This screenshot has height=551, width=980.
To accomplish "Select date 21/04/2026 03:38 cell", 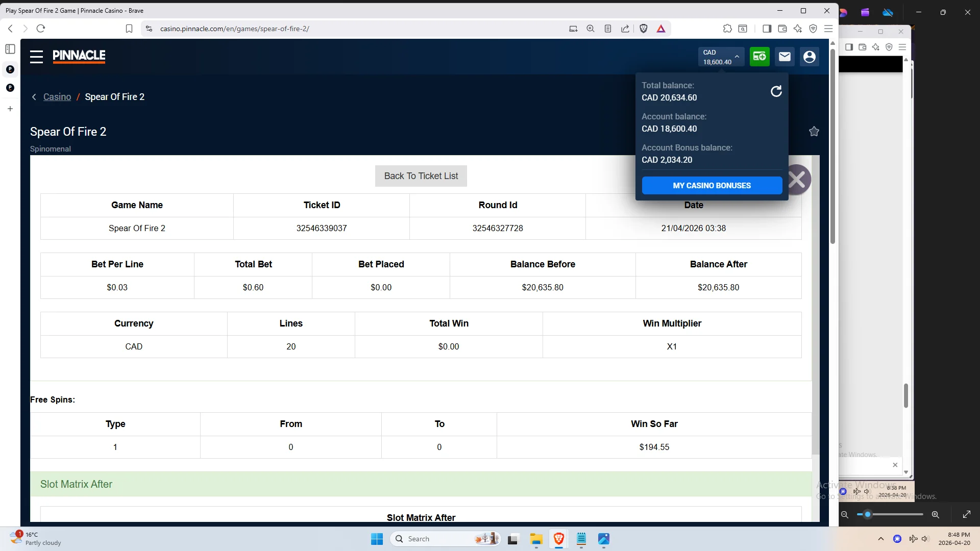I will (x=693, y=228).
